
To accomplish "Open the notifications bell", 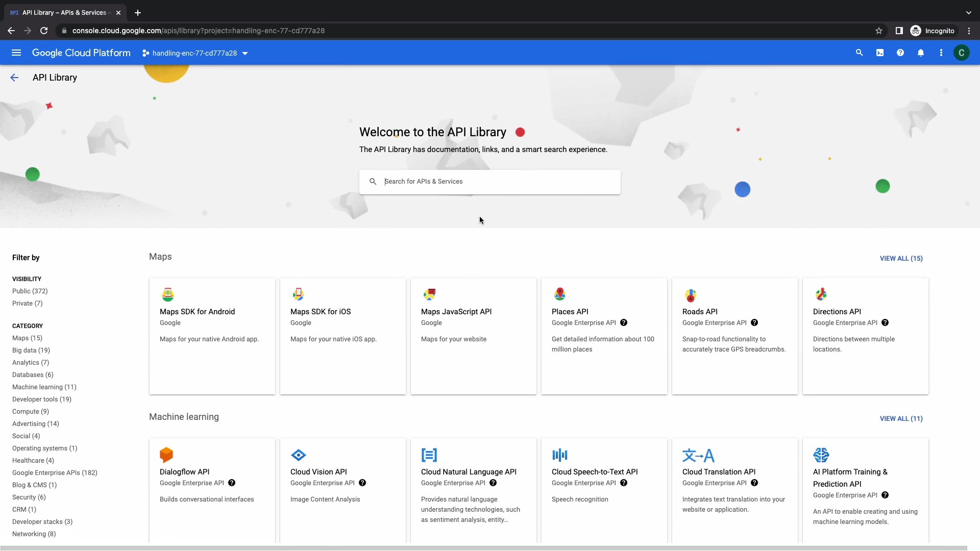I will coord(921,53).
